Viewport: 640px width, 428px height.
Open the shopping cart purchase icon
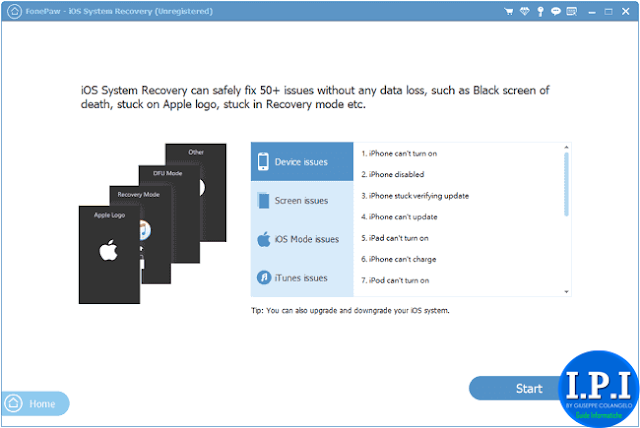coord(509,11)
